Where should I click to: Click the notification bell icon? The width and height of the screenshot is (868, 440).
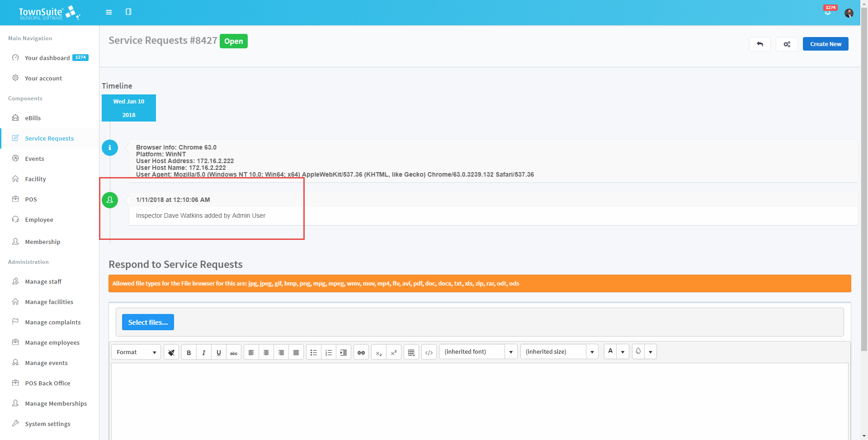pyautogui.click(x=828, y=12)
